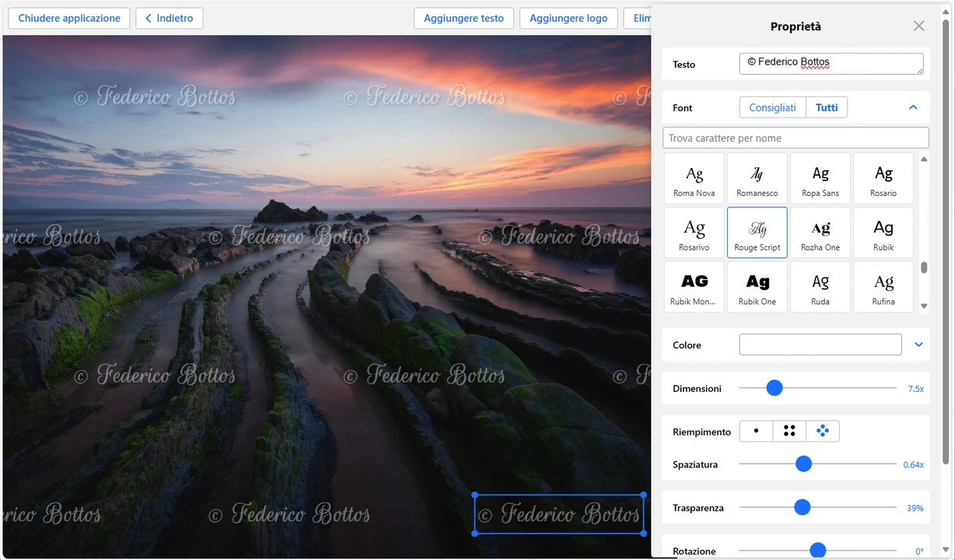Select single watermark fill mode
955x560 pixels.
point(756,431)
